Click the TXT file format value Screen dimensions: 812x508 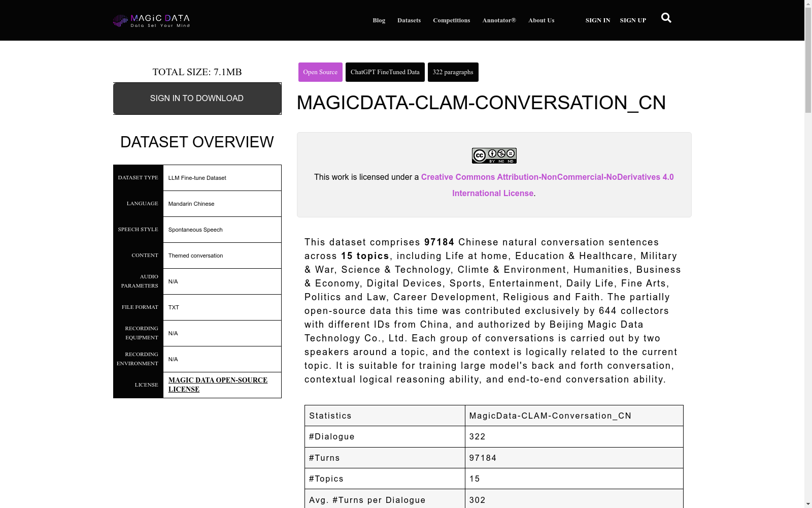174,307
